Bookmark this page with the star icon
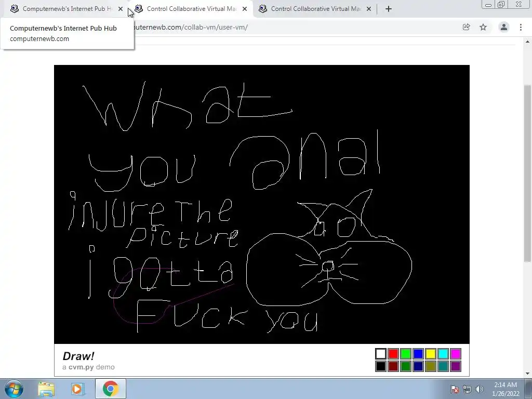 coord(483,27)
